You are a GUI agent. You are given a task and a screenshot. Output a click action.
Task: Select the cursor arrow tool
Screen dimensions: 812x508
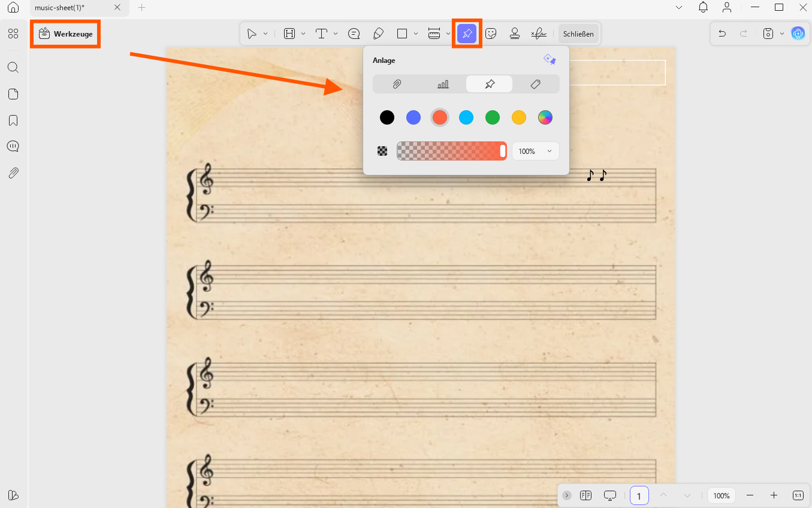[252, 34]
